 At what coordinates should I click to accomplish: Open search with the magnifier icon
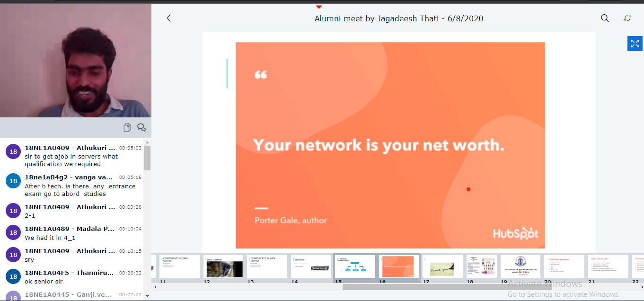pyautogui.click(x=605, y=18)
